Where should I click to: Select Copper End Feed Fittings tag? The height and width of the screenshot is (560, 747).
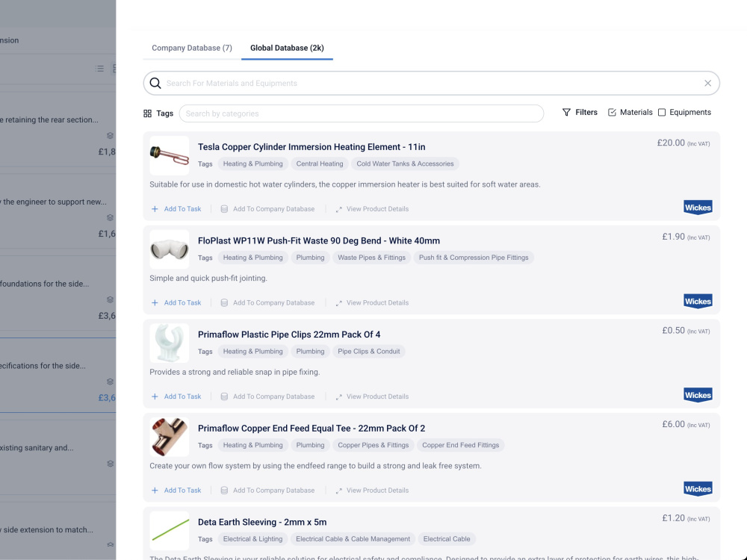(461, 445)
